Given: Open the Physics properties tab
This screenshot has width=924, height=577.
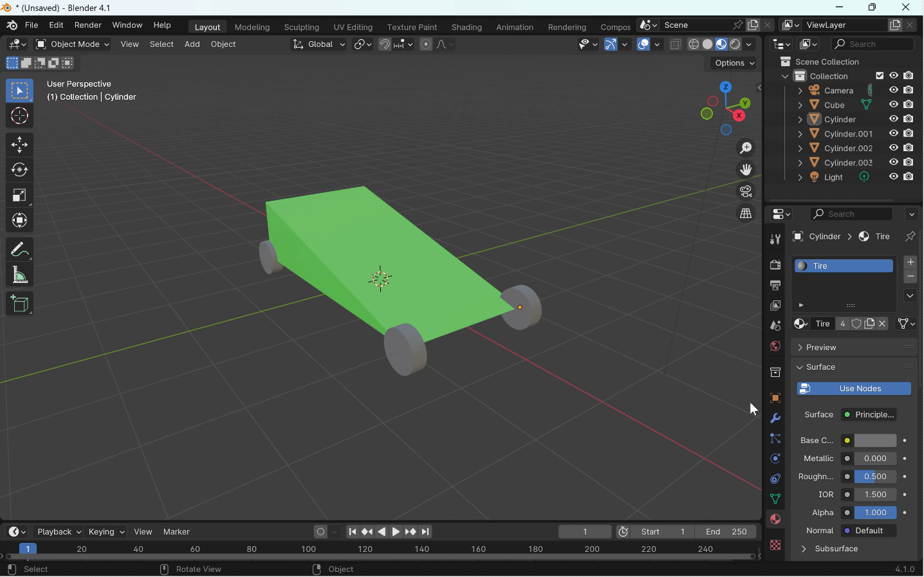Looking at the screenshot, I should click(x=775, y=459).
